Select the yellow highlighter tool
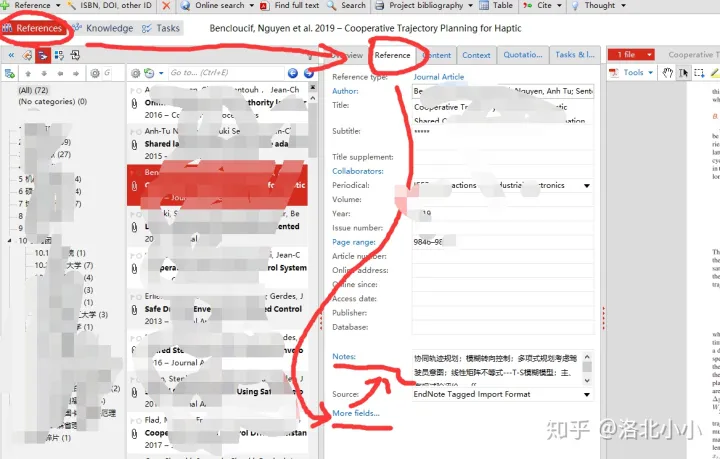 click(x=714, y=73)
